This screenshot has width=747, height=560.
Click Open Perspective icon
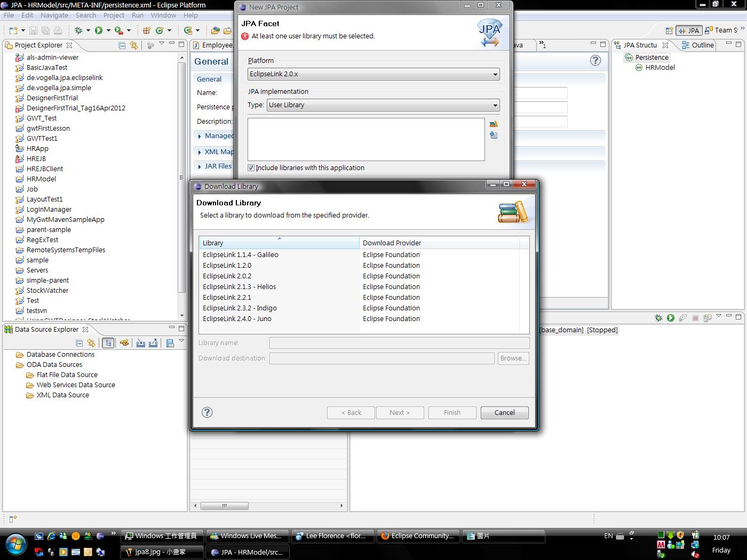[669, 30]
